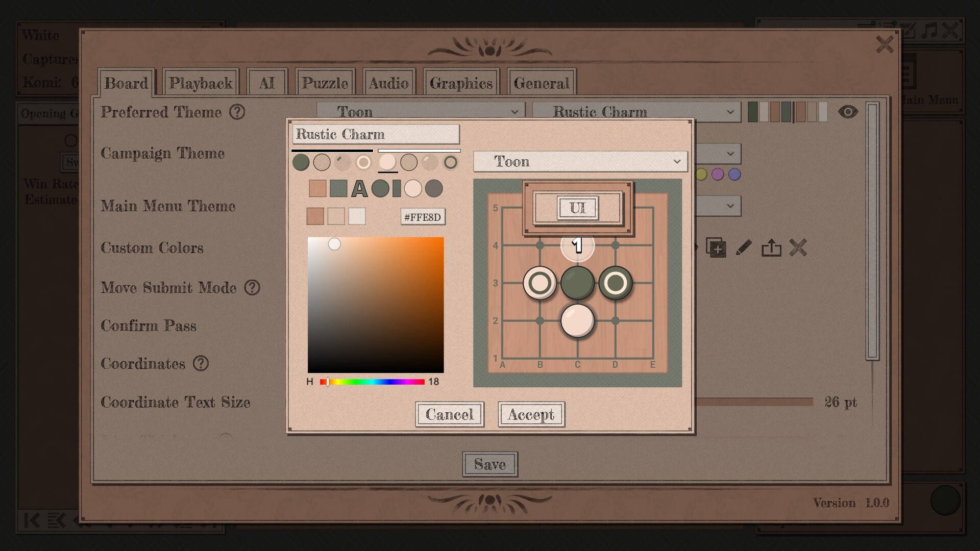Screen dimensions: 980x551
Task: Open the Toon dropdown inside the theme editor
Action: point(580,161)
